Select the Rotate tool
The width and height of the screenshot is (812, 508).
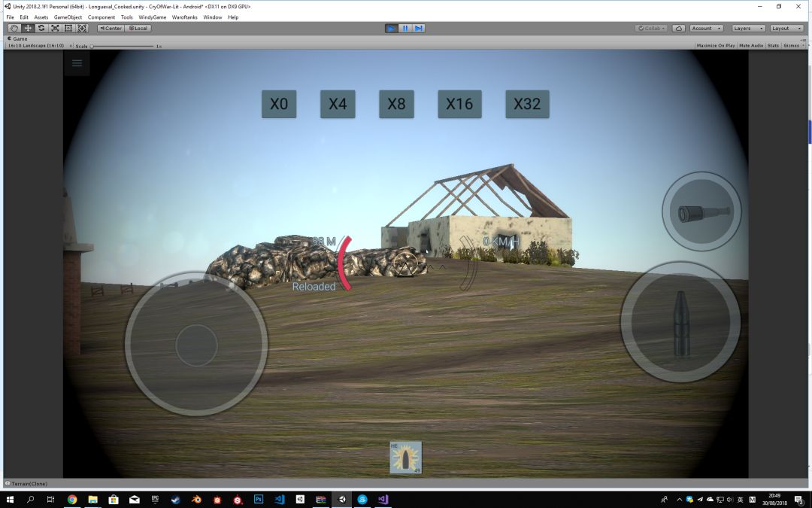41,28
